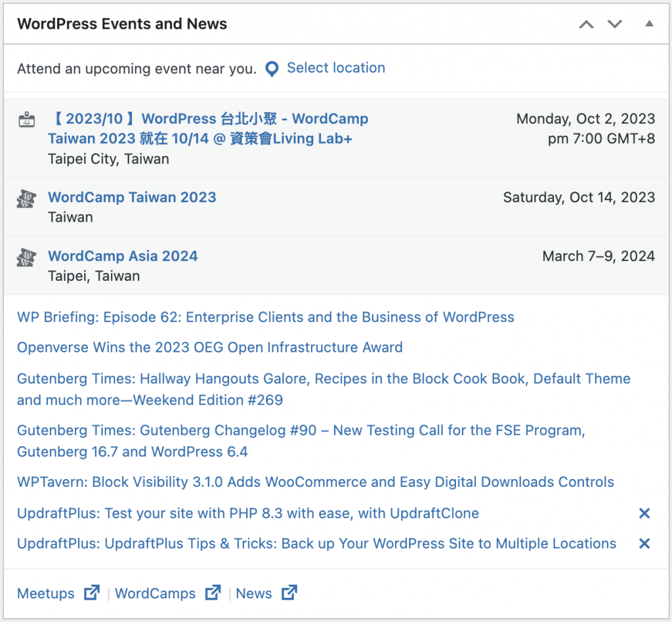Open the 2023/10 WordPress Taipei meetup link

(x=208, y=129)
